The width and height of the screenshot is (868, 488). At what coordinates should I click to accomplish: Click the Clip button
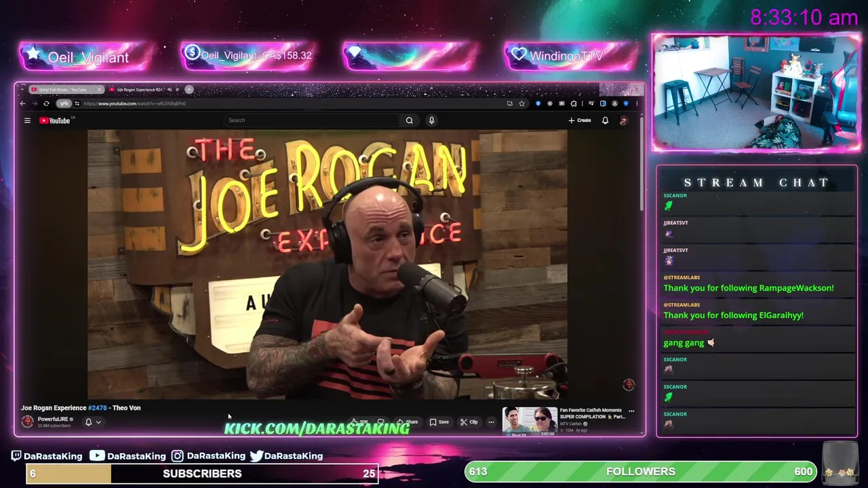pyautogui.click(x=469, y=422)
